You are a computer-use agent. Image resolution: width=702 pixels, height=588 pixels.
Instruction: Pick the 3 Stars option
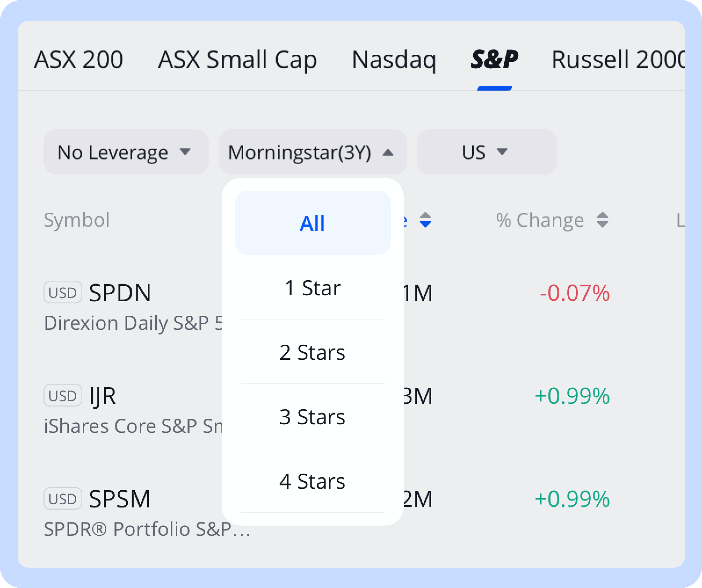point(312,417)
